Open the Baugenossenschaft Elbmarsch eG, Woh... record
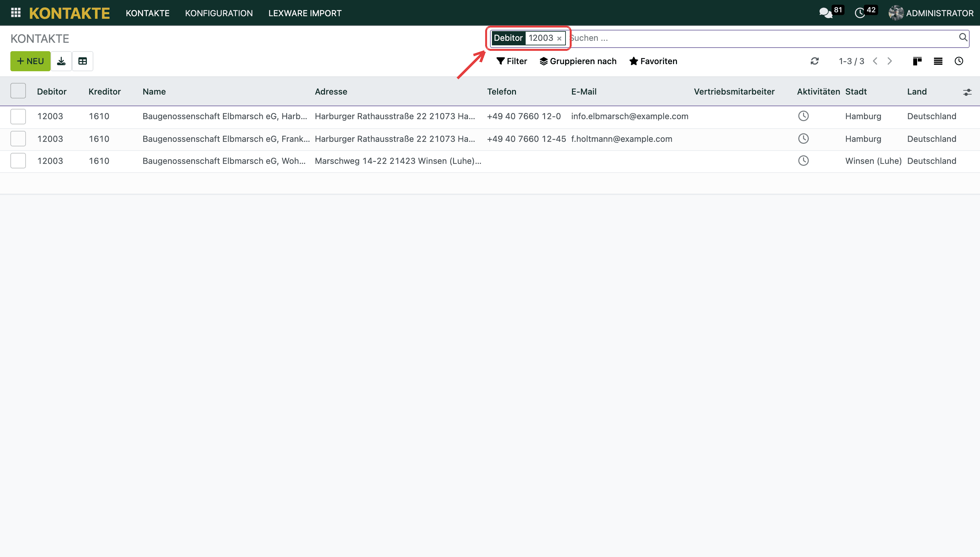The image size is (980, 557). tap(224, 161)
